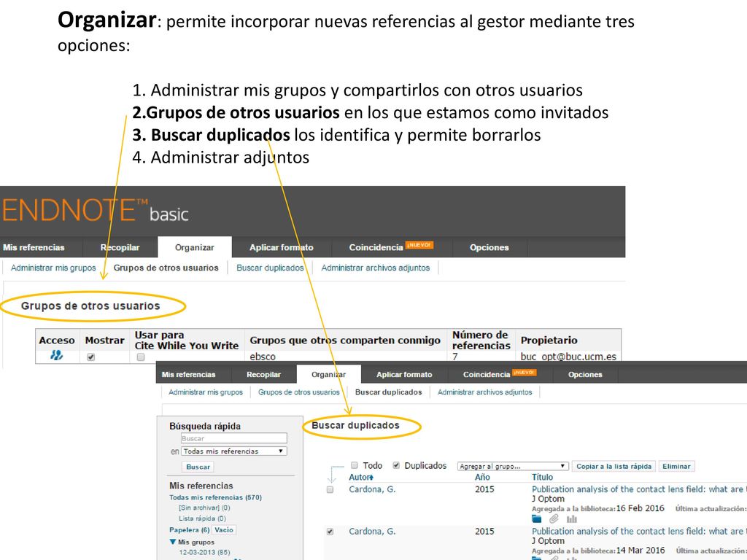
Task: Click the Vacío button next to Papelera
Action: [x=224, y=529]
